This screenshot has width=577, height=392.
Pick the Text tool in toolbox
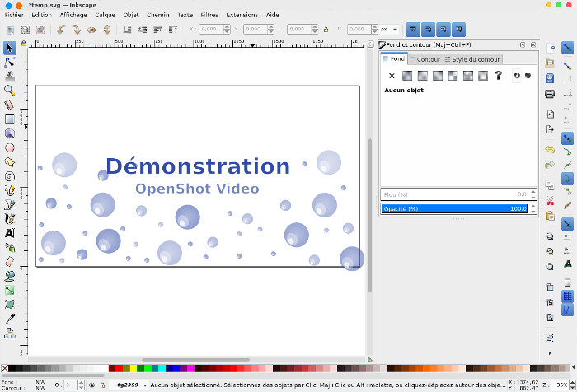10,233
